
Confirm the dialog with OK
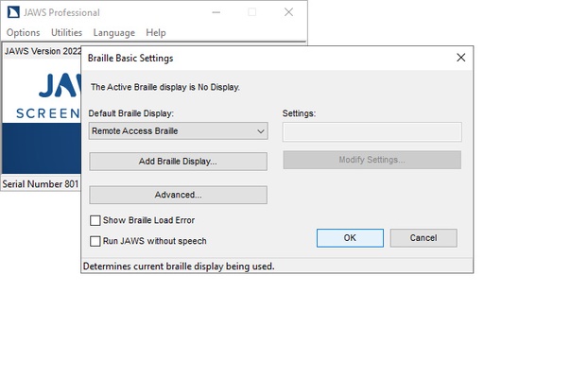[x=349, y=238]
